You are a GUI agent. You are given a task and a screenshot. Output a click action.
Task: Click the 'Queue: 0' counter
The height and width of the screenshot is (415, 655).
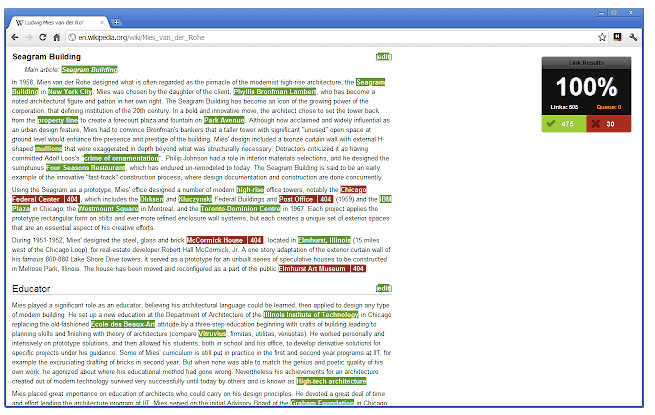point(609,107)
